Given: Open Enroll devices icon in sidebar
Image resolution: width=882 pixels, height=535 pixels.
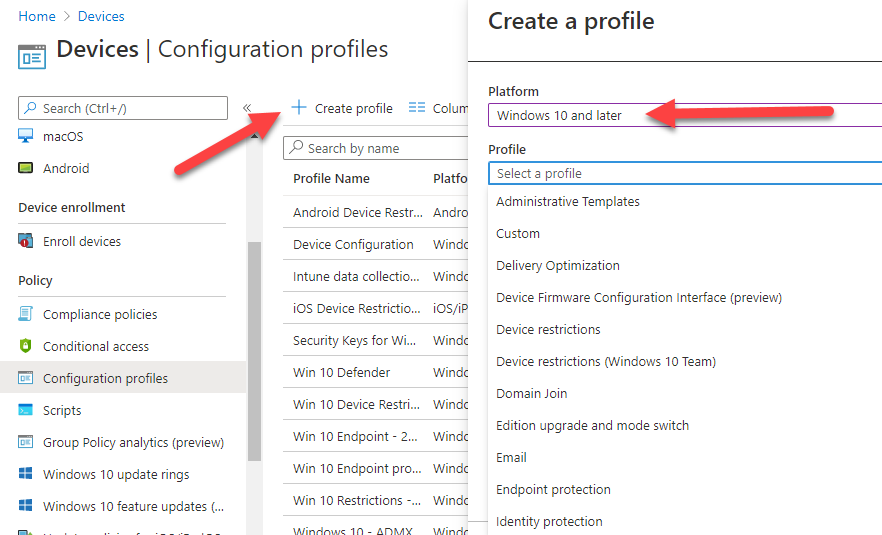Looking at the screenshot, I should click(x=26, y=241).
